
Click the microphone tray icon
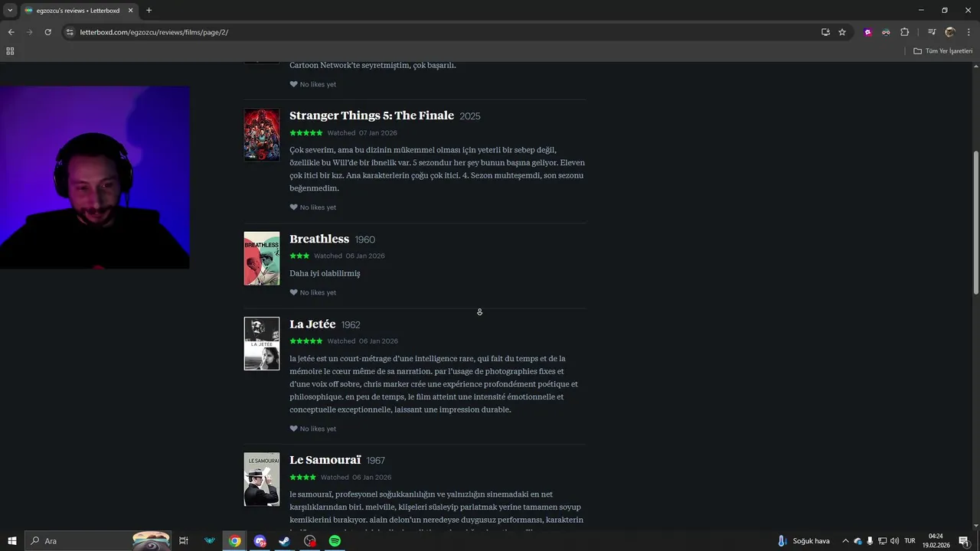tap(870, 541)
